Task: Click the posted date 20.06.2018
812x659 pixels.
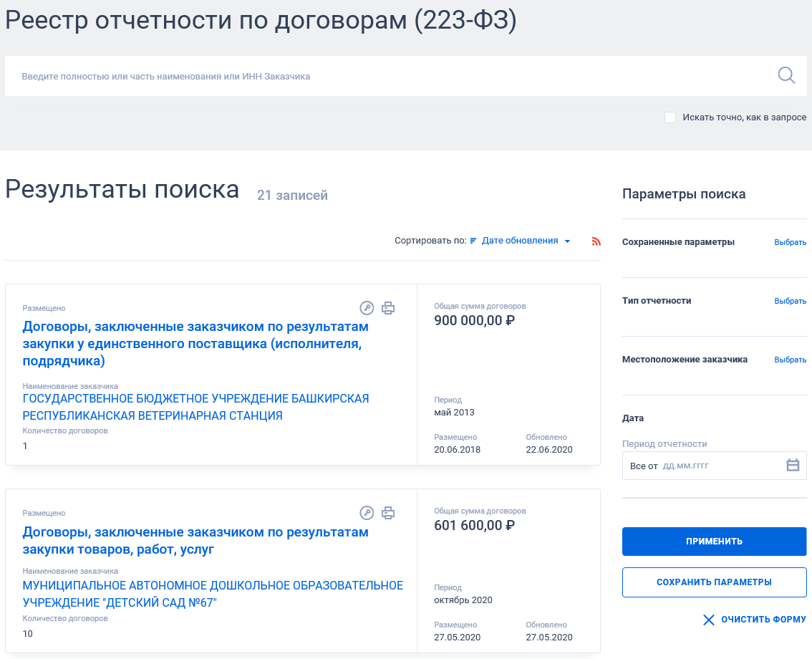Action: click(x=458, y=450)
